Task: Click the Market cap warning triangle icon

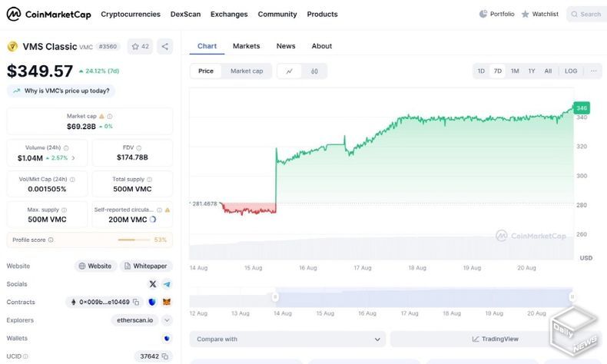Action: tap(101, 116)
